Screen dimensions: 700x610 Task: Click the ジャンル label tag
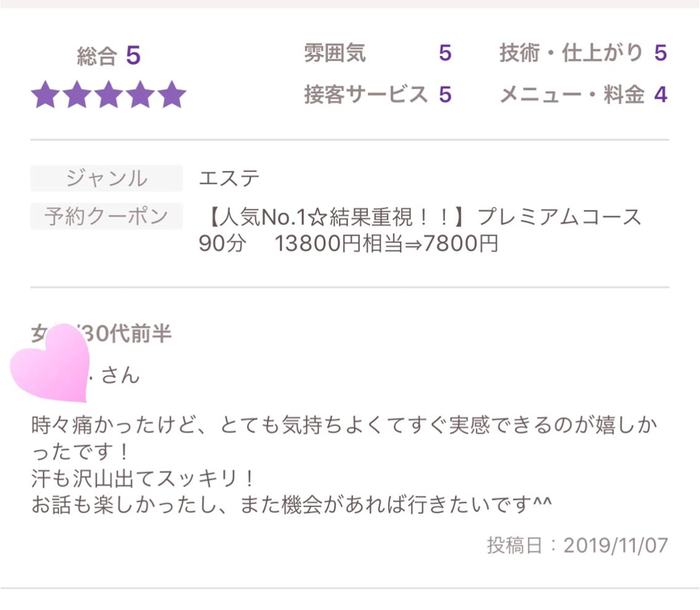[106, 178]
